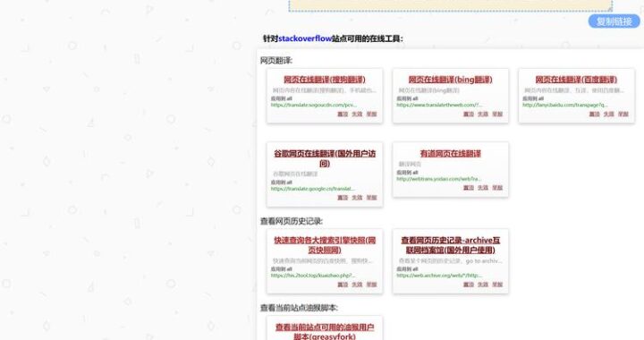Open 网页在线翻译(搜狗翻译) tool title
This screenshot has height=340, width=644.
click(325, 80)
